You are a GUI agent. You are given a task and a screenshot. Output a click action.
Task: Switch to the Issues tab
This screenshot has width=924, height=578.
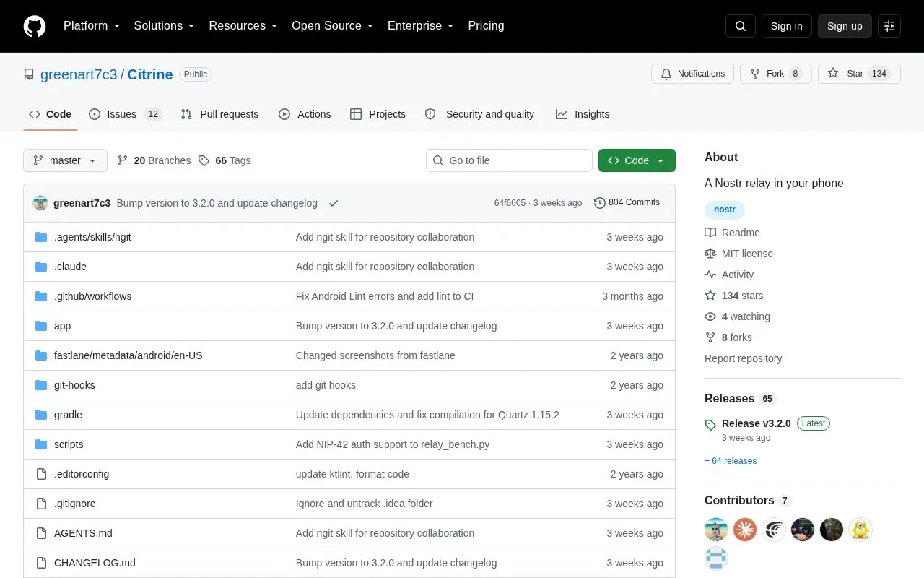tap(126, 114)
